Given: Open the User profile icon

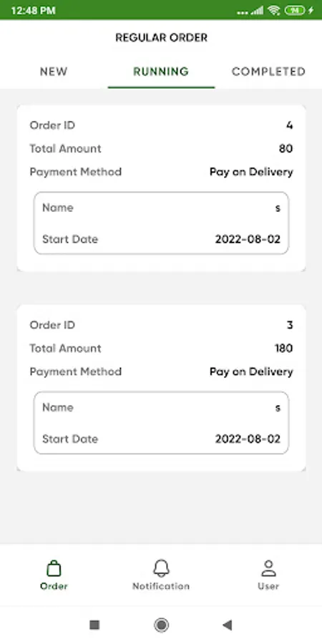Looking at the screenshot, I should 268,568.
